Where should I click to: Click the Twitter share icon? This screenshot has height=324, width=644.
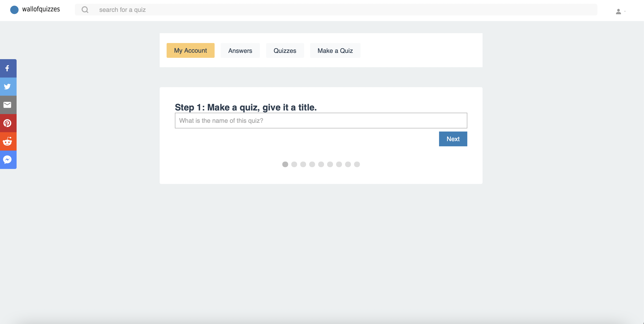click(7, 86)
